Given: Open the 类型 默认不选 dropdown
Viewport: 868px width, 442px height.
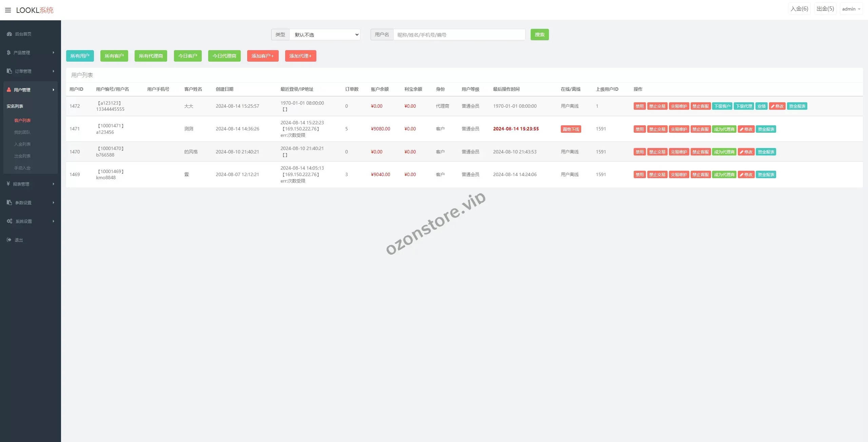Looking at the screenshot, I should [x=324, y=35].
